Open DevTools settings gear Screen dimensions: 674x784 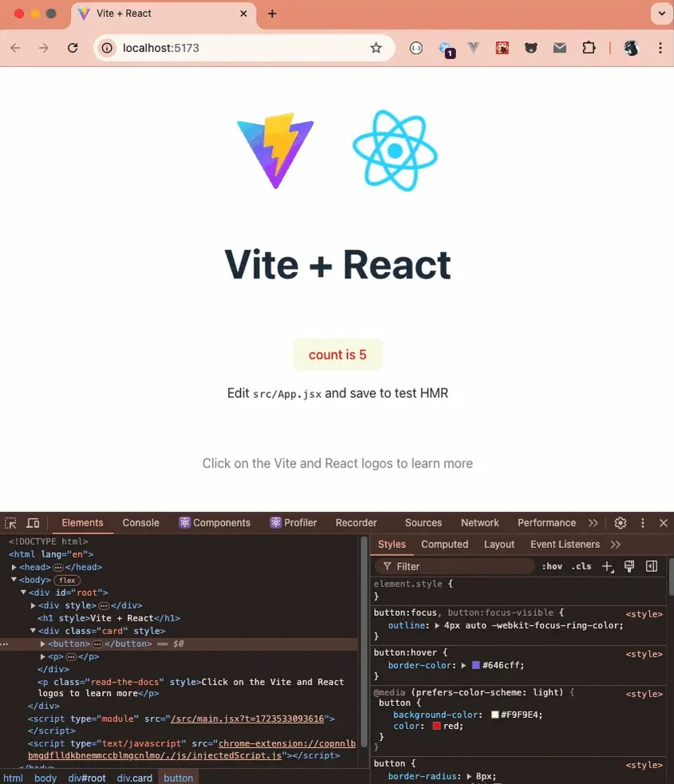click(x=621, y=523)
